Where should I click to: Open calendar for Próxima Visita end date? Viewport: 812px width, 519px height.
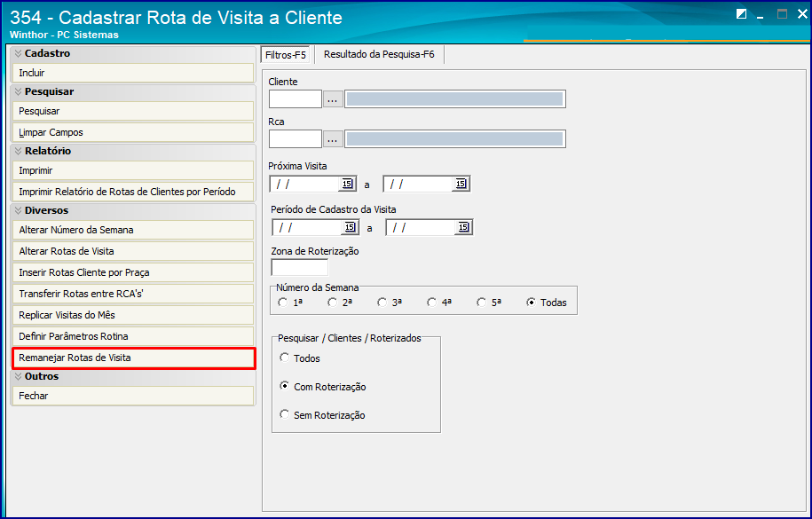coord(461,184)
